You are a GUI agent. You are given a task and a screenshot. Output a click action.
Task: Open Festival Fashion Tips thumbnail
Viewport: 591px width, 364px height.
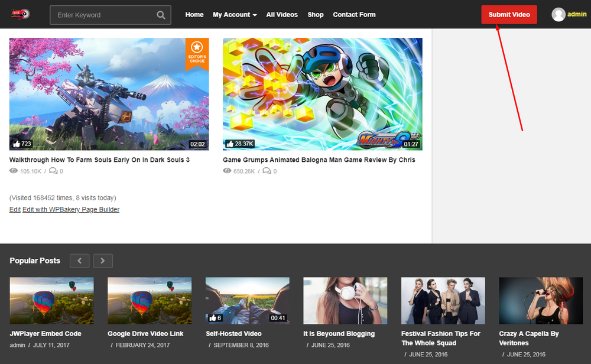tap(443, 301)
